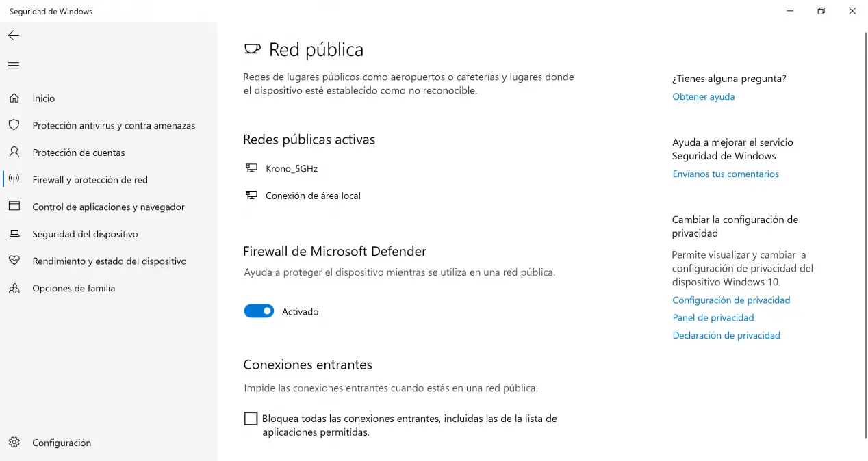Click the Firewall y protección de red icon
Screen dimensions: 868x461
(x=14, y=180)
